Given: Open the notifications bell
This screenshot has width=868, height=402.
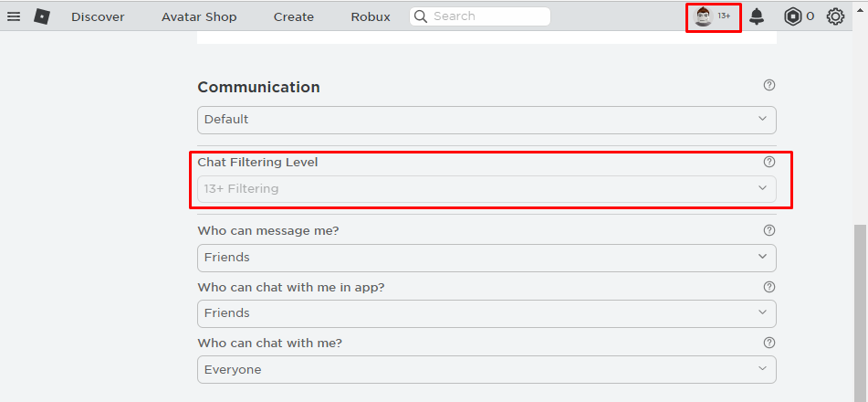Looking at the screenshot, I should click(756, 16).
